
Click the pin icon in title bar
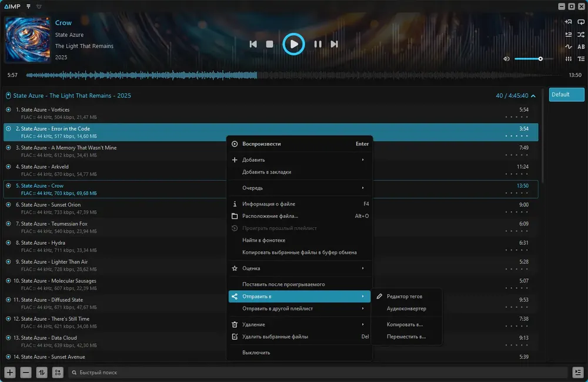[28, 6]
